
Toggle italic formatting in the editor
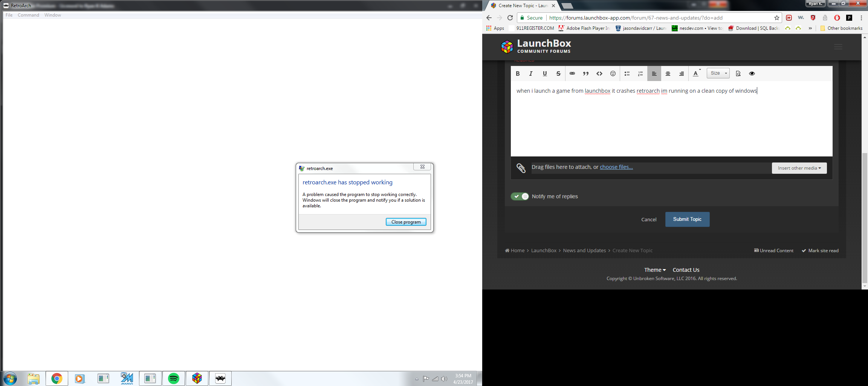[531, 74]
